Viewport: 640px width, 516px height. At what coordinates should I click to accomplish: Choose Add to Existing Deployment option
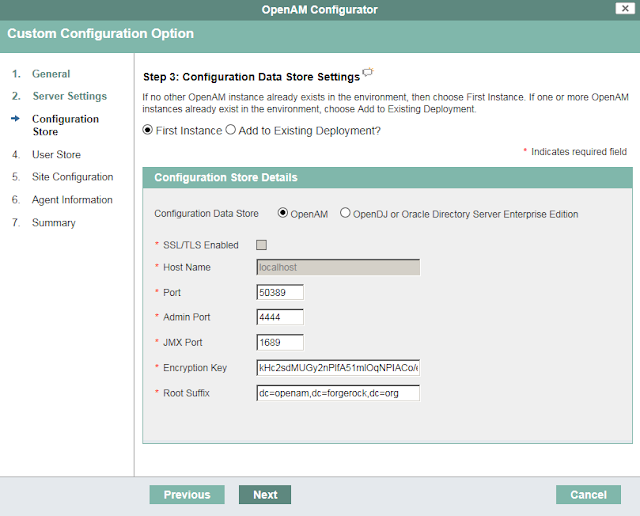(231, 130)
